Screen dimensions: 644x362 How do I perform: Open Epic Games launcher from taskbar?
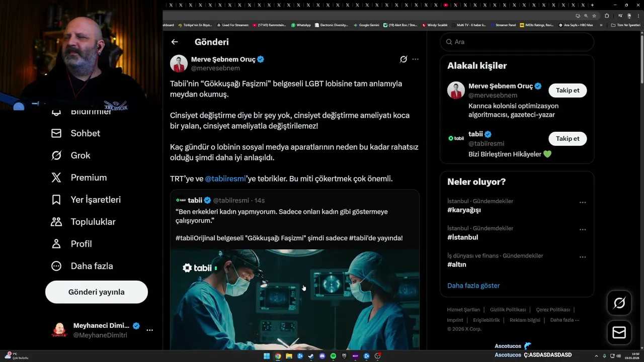[x=344, y=356]
